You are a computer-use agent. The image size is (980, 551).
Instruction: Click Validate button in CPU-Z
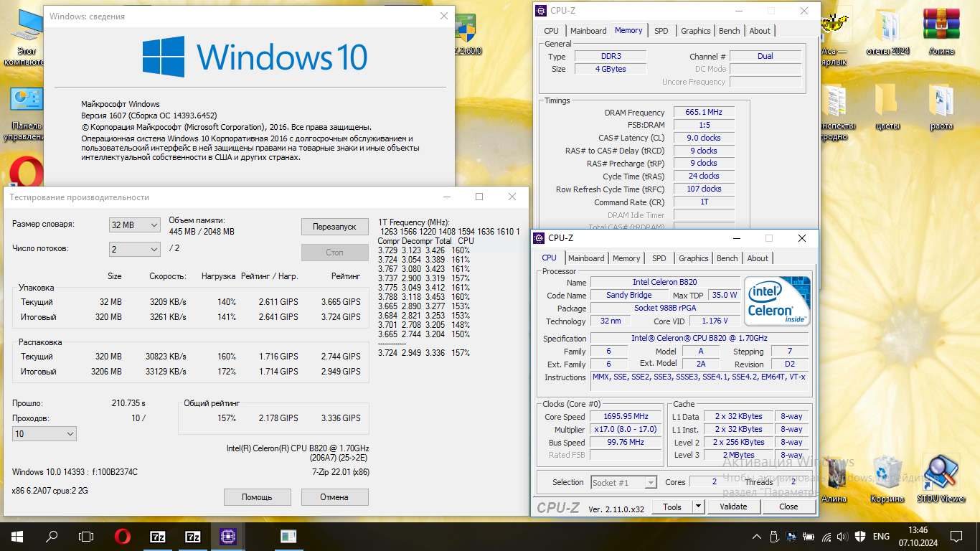(x=733, y=507)
